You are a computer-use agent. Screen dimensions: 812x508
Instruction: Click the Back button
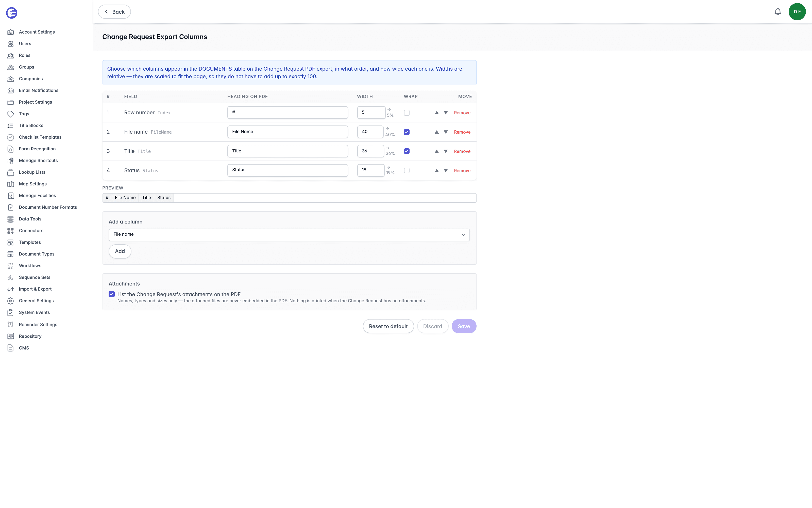(114, 12)
